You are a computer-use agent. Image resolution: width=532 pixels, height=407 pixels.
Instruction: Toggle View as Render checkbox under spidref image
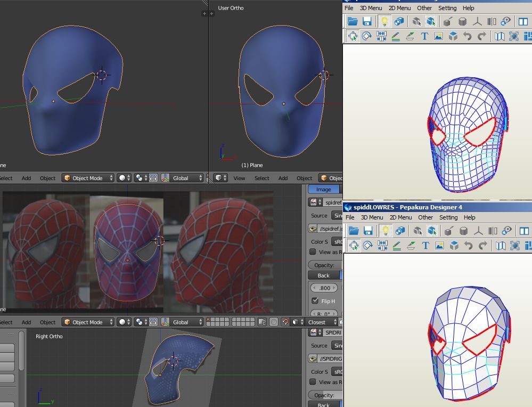(x=313, y=252)
